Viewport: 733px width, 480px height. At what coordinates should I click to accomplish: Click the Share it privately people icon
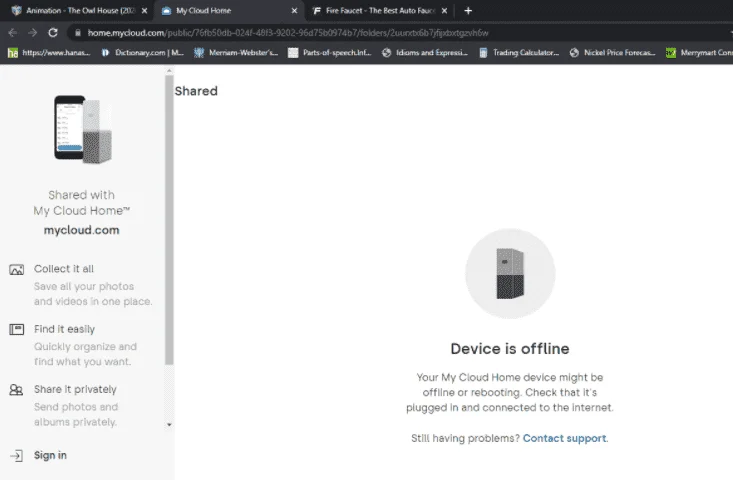point(16,390)
